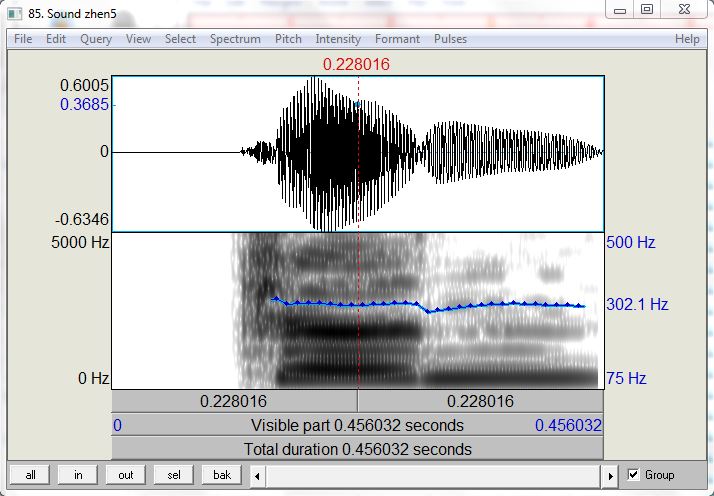Click the 5000 Hz spectrogram top label
714x496 pixels.
(80, 242)
